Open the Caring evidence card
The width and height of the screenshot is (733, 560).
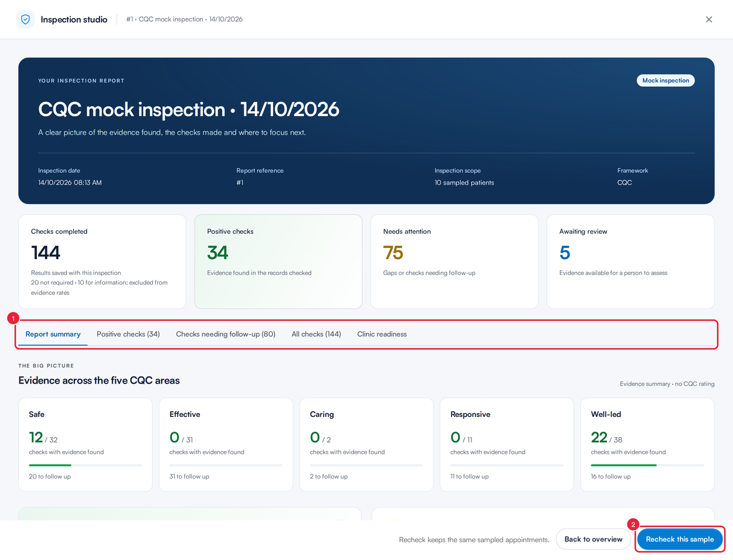(366, 444)
